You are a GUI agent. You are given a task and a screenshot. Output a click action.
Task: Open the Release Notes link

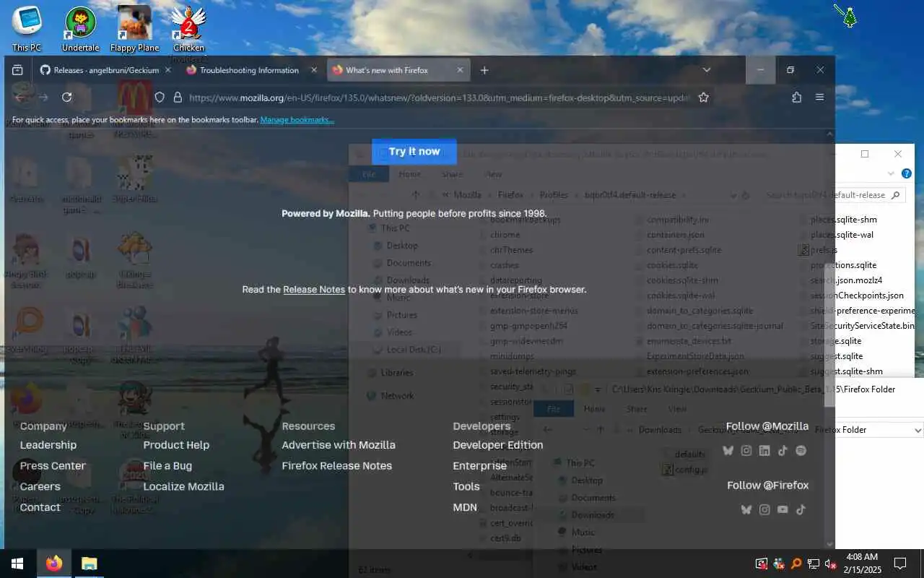tap(314, 290)
